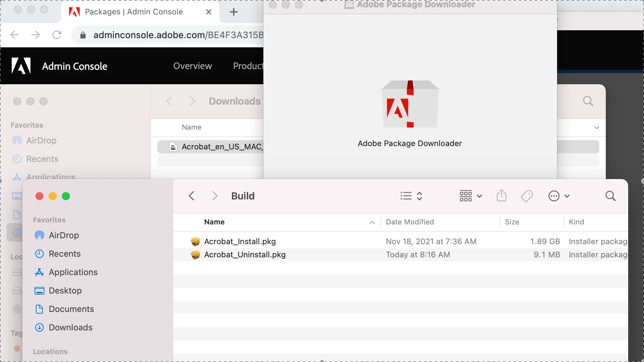Reload the Admin Console page
Screen dimensions: 644x362
(57, 35)
